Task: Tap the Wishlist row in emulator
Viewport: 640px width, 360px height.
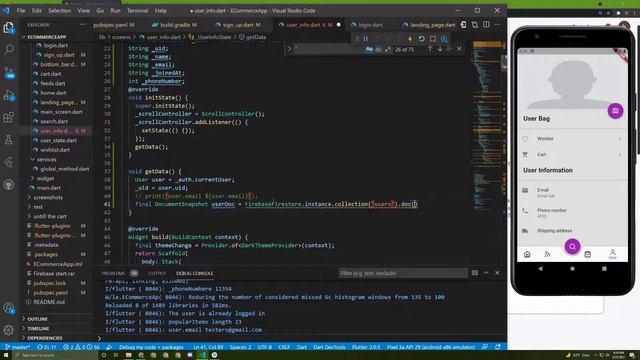Action: point(572,139)
